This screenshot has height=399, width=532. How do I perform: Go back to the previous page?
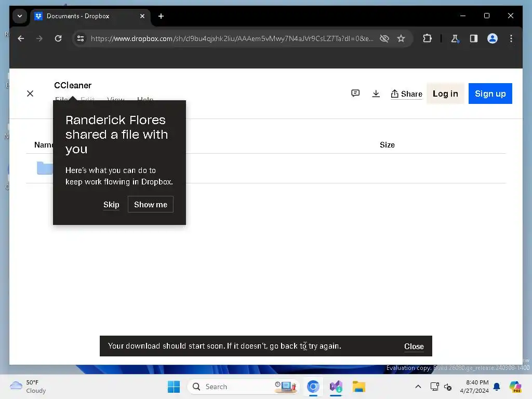pyautogui.click(x=21, y=38)
